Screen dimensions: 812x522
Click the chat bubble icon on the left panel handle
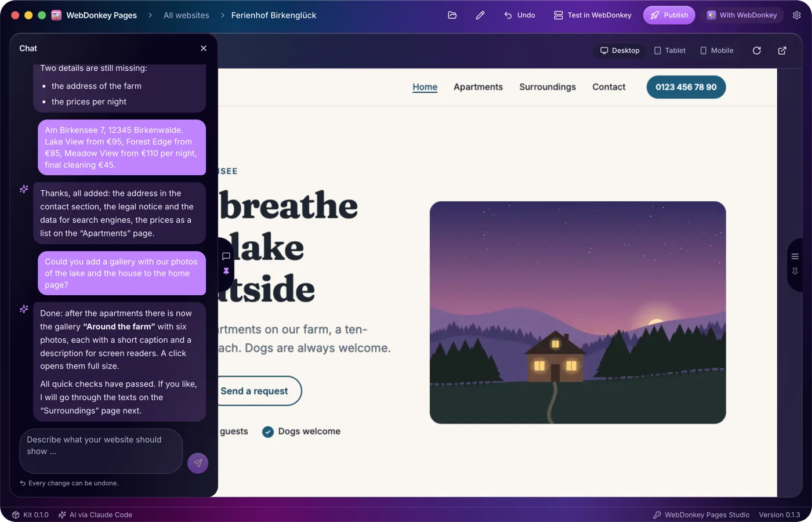tap(226, 256)
